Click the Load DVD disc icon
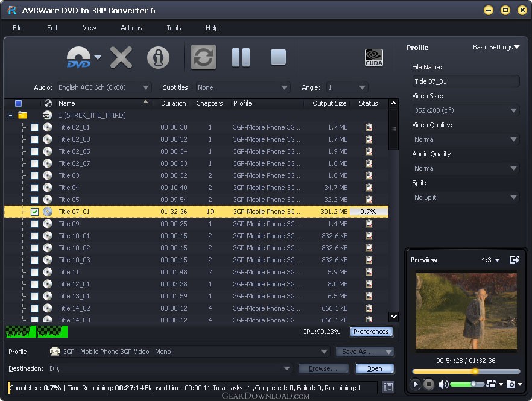This screenshot has height=401, width=532. (x=78, y=57)
